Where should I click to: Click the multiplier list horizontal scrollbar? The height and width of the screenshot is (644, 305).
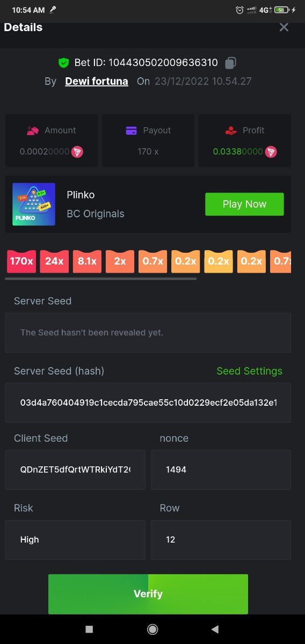pos(101,279)
